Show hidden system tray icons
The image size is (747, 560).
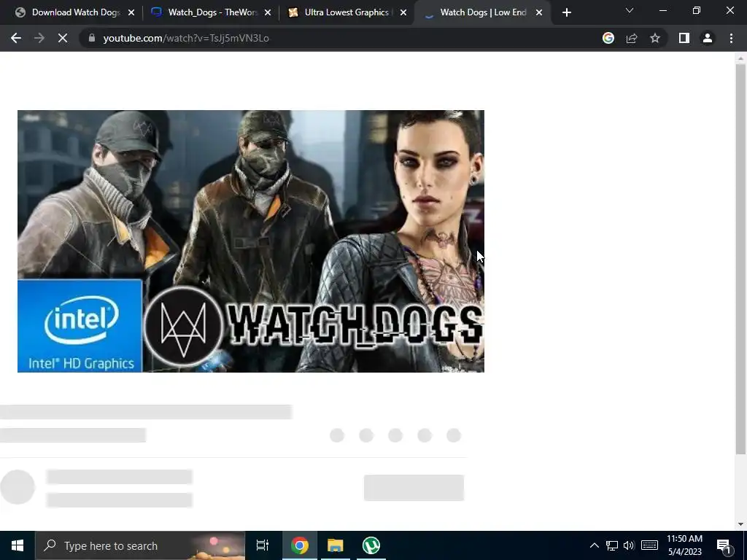tap(594, 545)
